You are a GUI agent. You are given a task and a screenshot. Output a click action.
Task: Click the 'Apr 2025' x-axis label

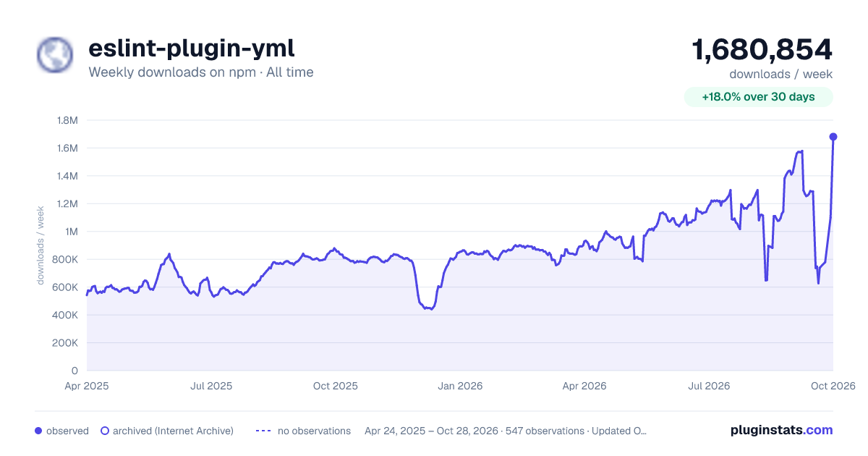(87, 386)
